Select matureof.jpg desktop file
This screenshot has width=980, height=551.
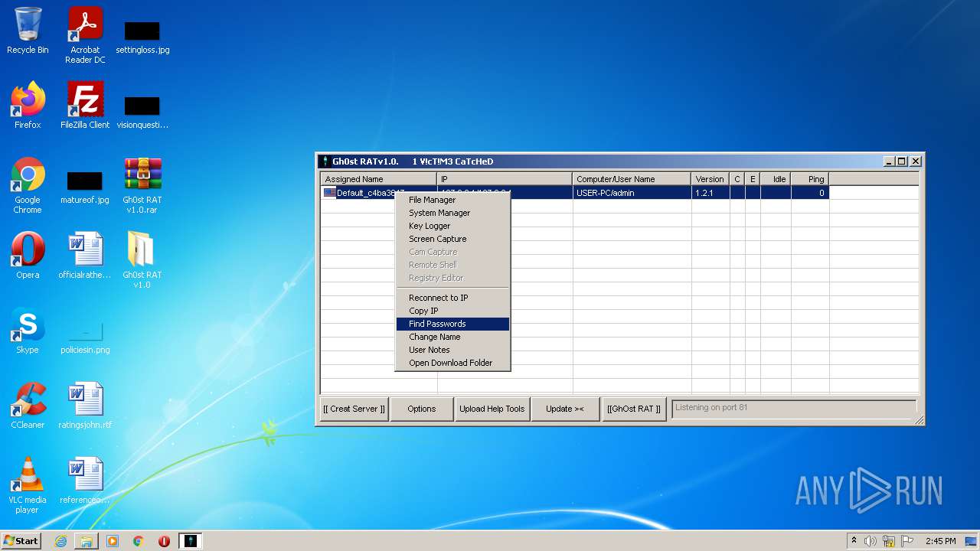click(85, 186)
